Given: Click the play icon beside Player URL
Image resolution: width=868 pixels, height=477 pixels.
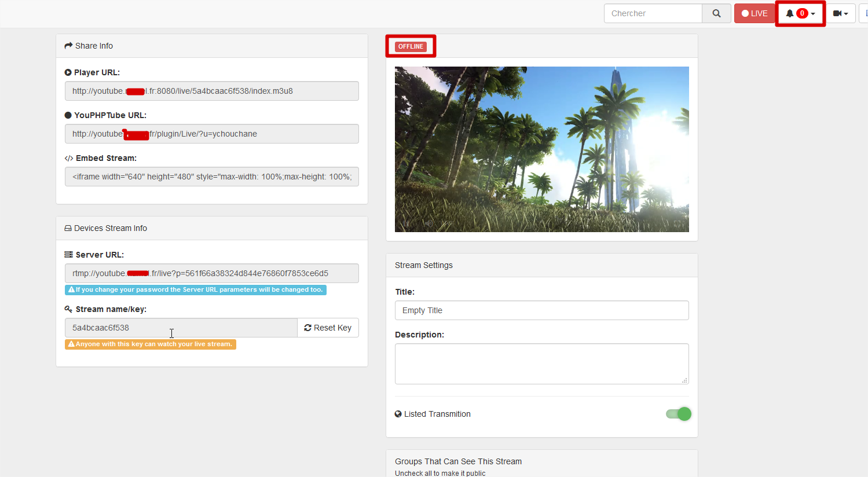Looking at the screenshot, I should [x=68, y=72].
